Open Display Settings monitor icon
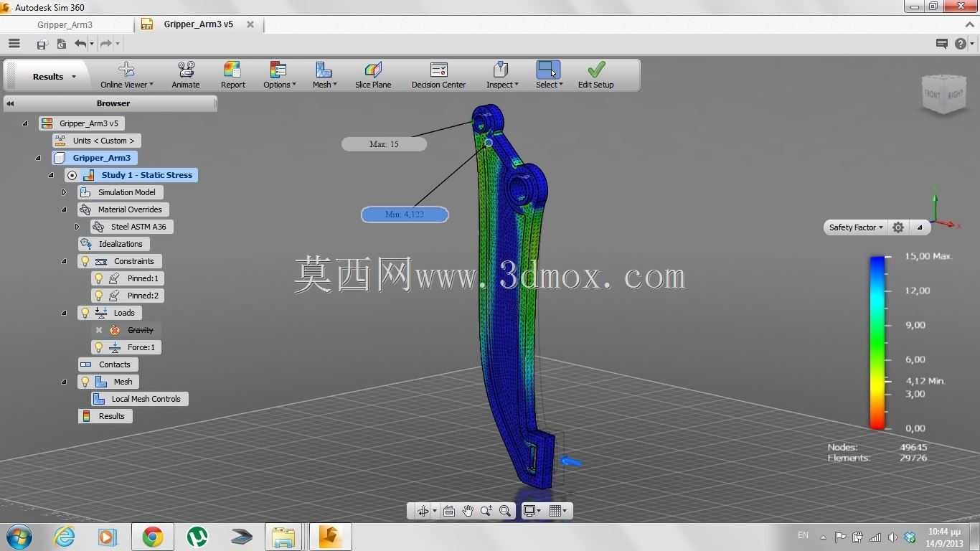This screenshot has height=551, width=980. tap(529, 511)
